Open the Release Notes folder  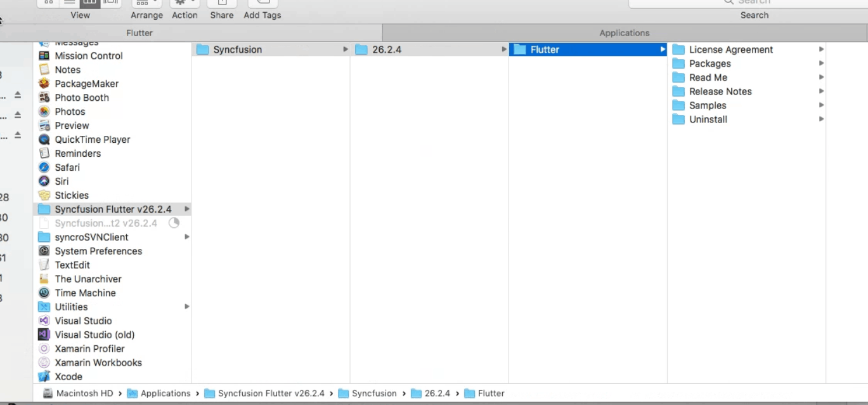[x=747, y=91]
